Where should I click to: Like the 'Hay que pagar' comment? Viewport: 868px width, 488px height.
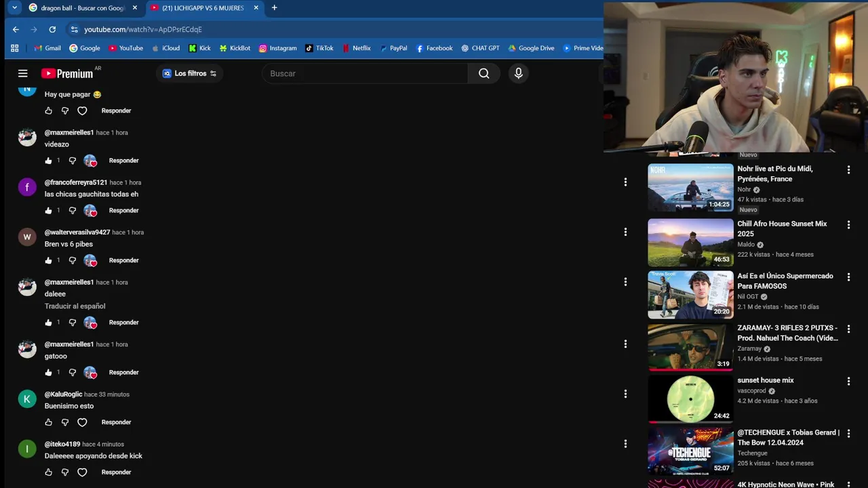tap(48, 110)
